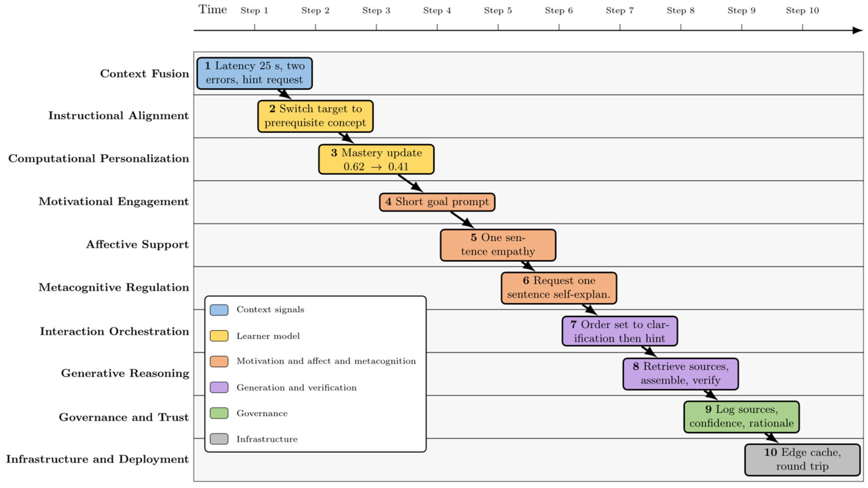The image size is (868, 488).
Task: Click the Short goal prompt box
Action: 437,202
